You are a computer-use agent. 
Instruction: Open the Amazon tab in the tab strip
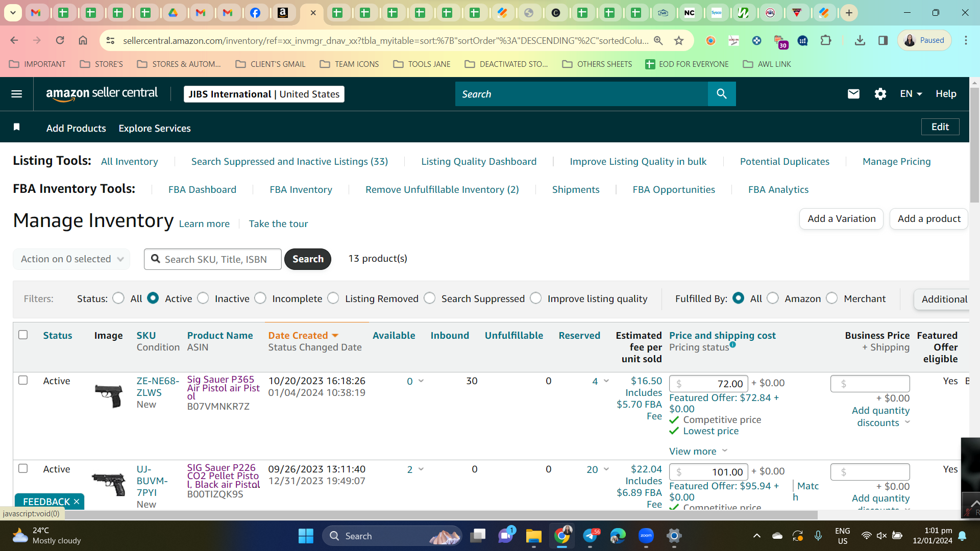(282, 13)
